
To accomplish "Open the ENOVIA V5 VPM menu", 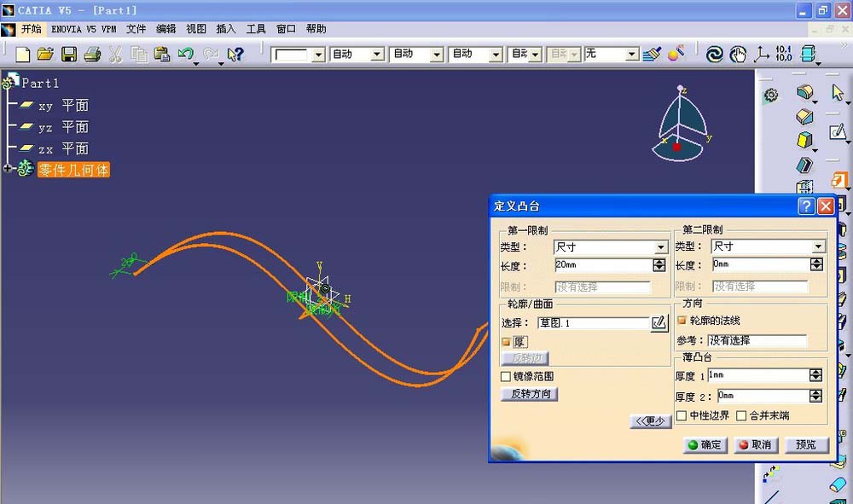I will tap(84, 29).
